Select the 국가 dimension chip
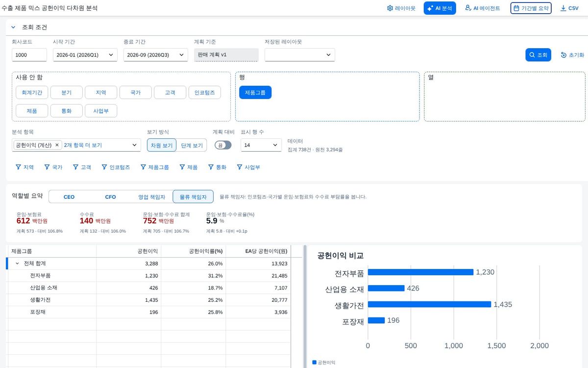This screenshot has height=368, width=588. 136,92
